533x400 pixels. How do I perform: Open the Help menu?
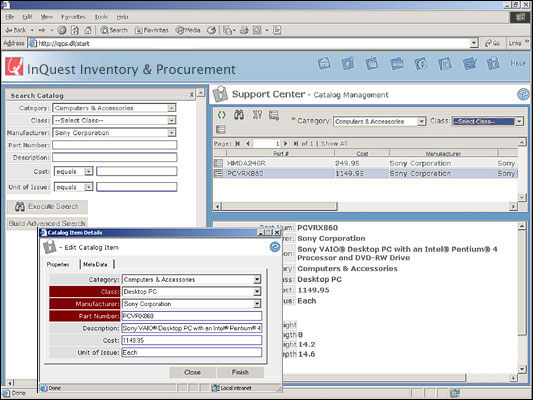[122, 17]
